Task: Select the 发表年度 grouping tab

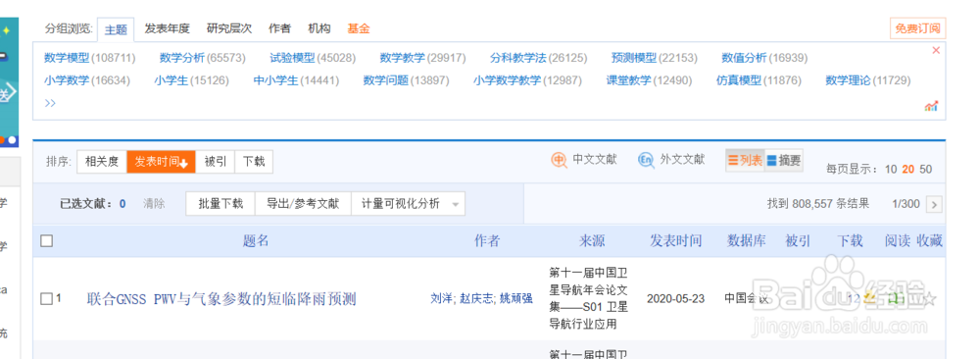Action: [167, 28]
